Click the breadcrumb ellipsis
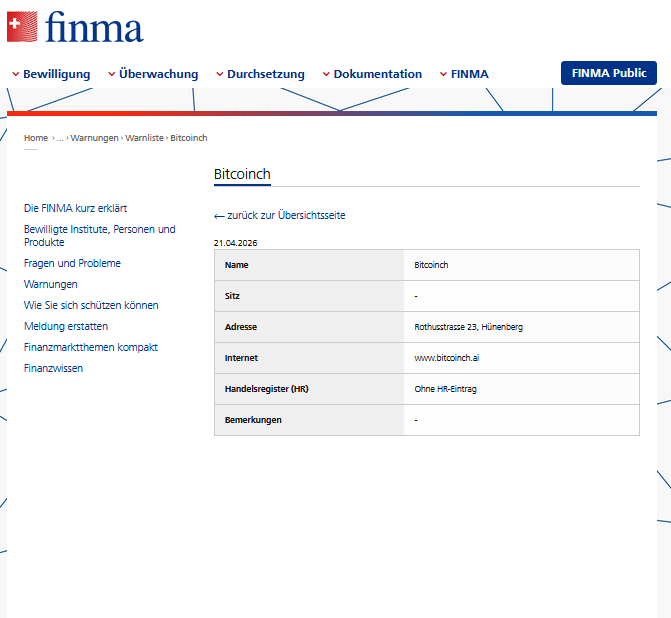Image resolution: width=671 pixels, height=618 pixels. (60, 138)
